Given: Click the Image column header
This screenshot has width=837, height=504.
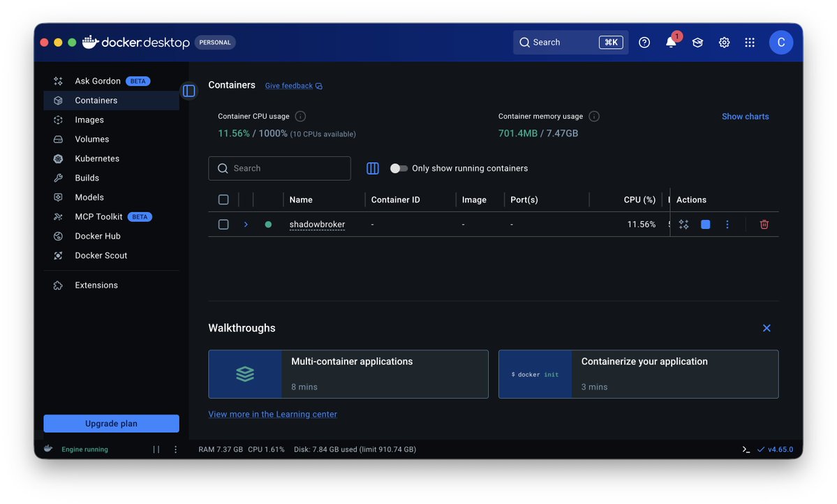Looking at the screenshot, I should click(474, 200).
